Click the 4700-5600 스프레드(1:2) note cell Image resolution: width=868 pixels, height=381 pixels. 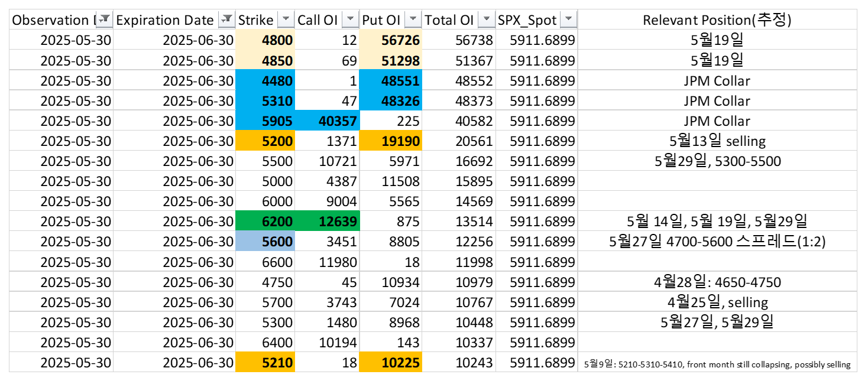click(717, 241)
